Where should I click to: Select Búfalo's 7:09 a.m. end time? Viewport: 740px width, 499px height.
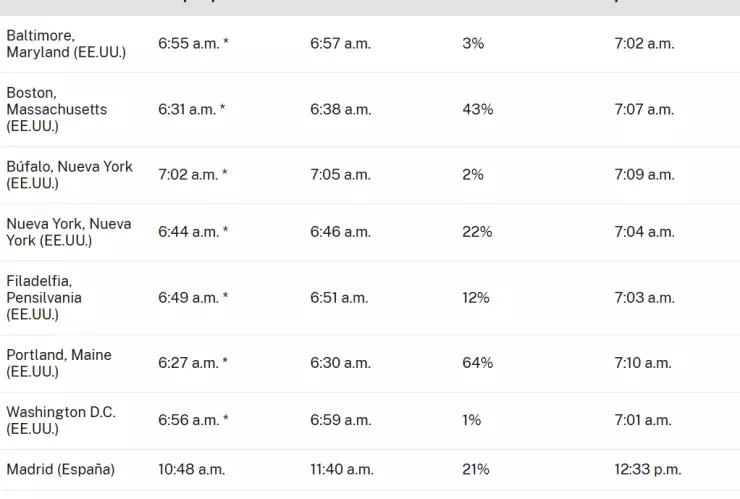point(644,175)
